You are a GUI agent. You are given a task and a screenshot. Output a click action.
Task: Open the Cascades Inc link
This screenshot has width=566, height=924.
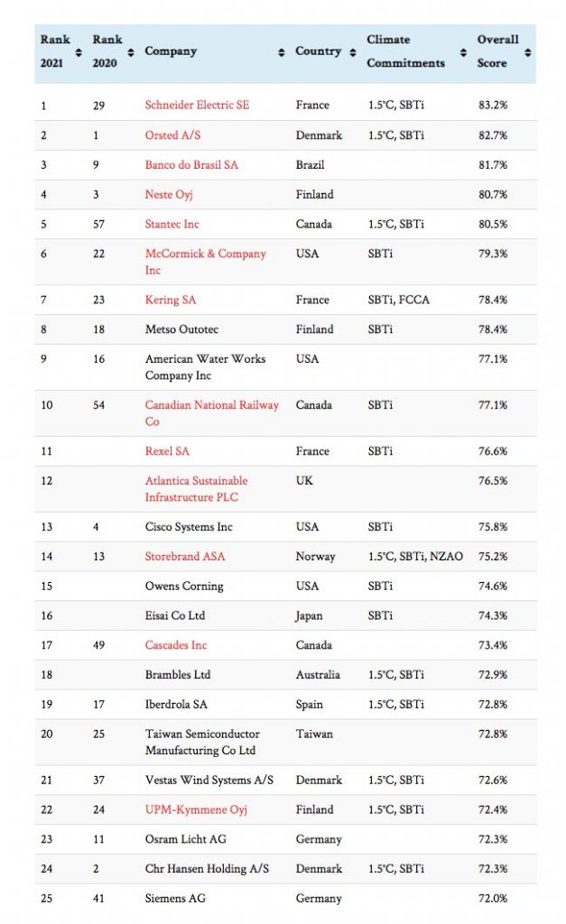click(176, 645)
